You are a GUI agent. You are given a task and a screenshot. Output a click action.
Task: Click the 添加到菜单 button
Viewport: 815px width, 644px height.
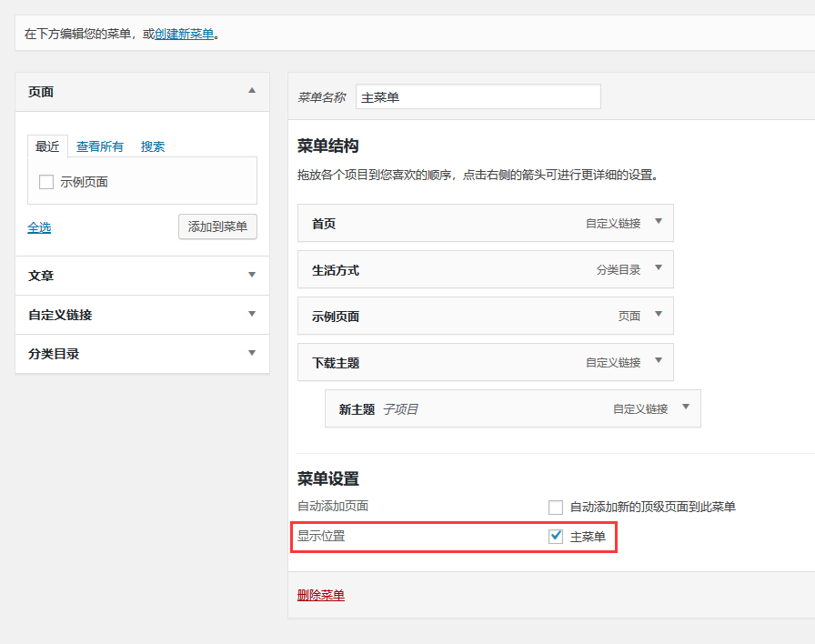(217, 226)
